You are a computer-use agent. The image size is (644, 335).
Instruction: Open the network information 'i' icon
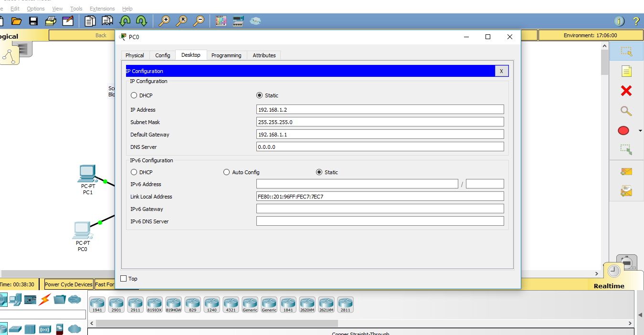coord(619,21)
